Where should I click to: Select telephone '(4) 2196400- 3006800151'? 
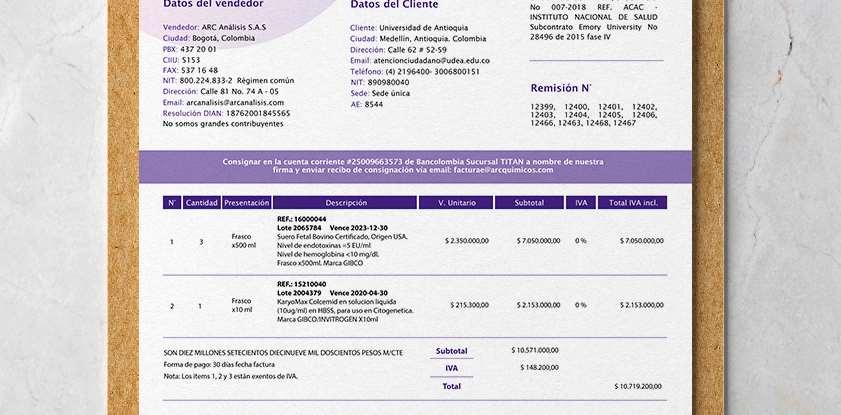tap(432, 71)
